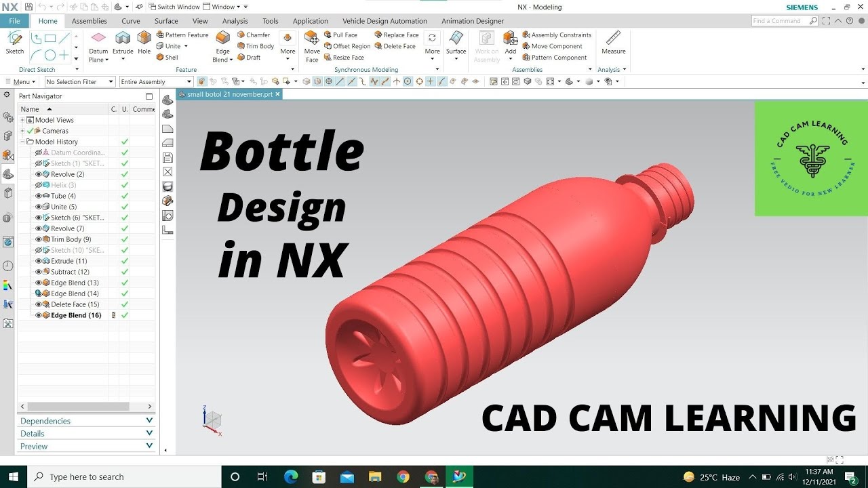Choose Offset Region command
This screenshot has width=868, height=488.
pos(347,46)
